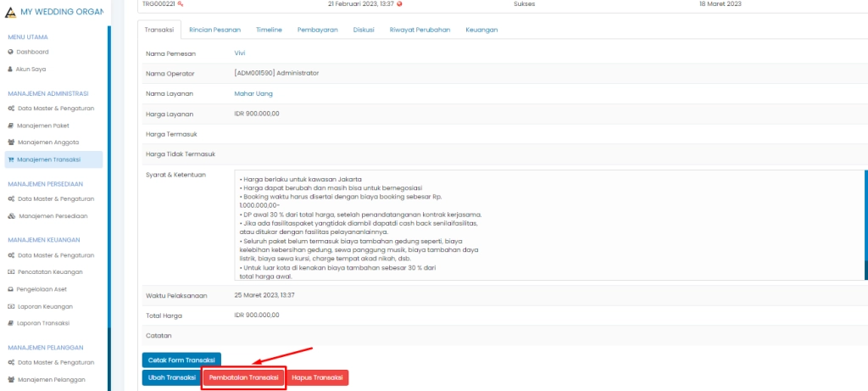Click the money icon for Pencatatan Keuangan

coord(11,272)
